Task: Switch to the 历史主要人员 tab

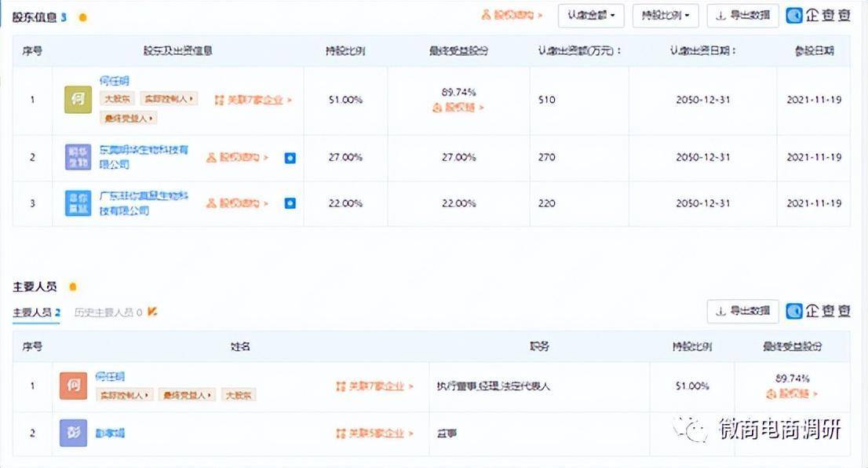Action: point(108,313)
